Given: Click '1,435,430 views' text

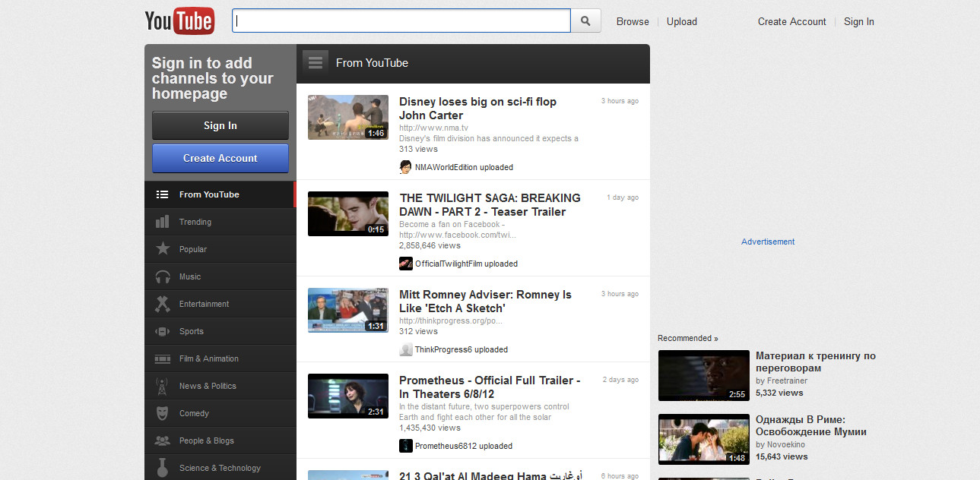Looking at the screenshot, I should 430,428.
